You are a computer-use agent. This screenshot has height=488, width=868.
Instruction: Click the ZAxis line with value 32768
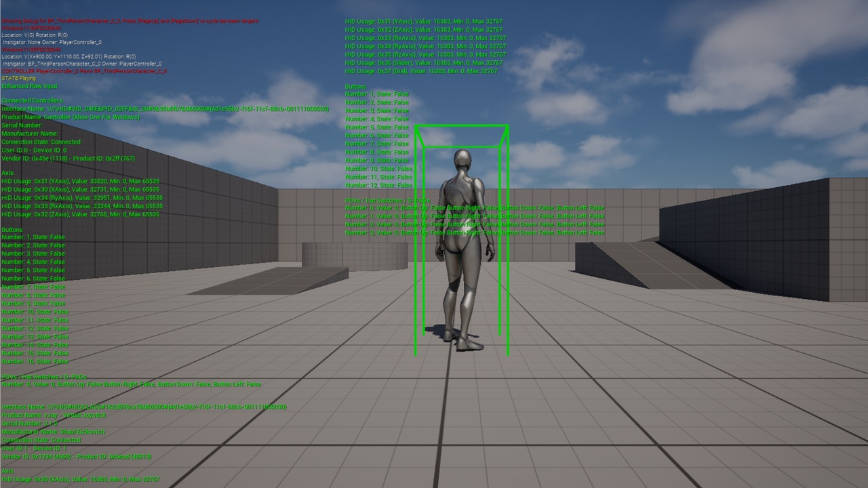click(81, 214)
